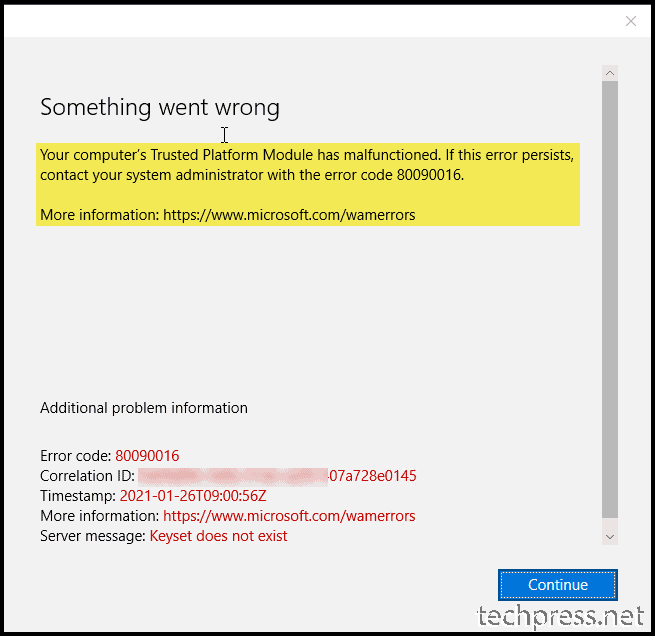Click the vertical scrollbar thumb

609,299
